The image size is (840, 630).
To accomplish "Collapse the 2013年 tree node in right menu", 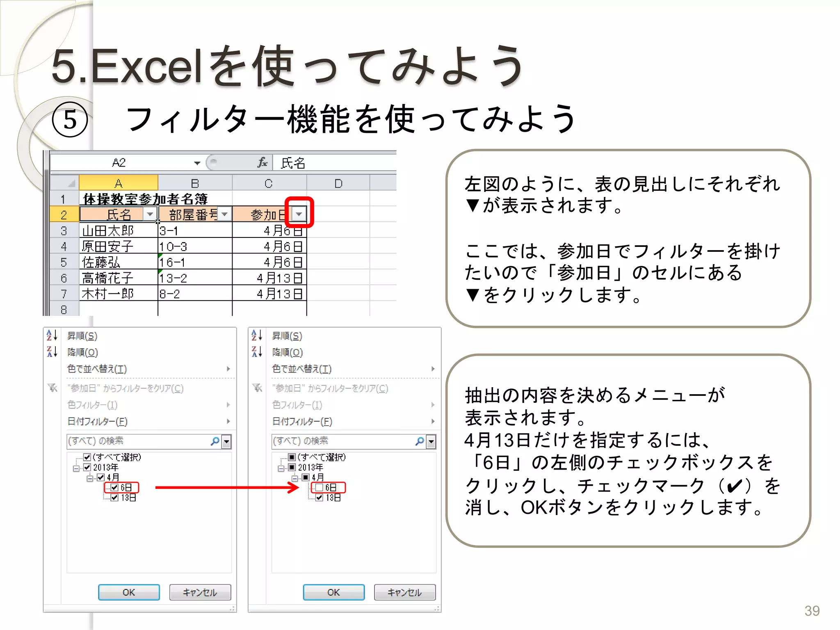I will pyautogui.click(x=281, y=468).
